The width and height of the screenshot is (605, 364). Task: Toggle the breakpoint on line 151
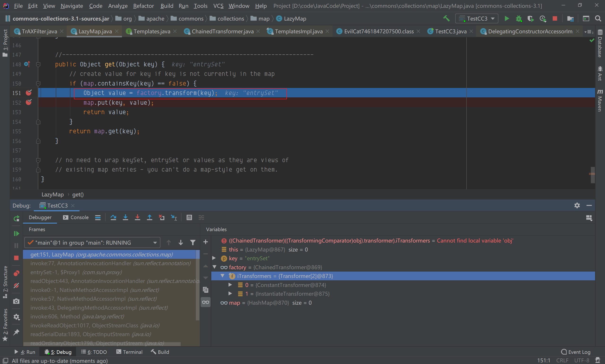[x=29, y=93]
